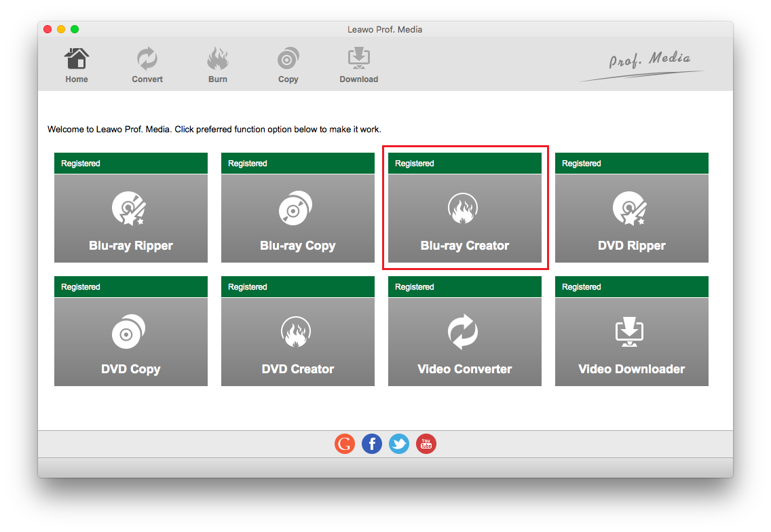Open the Convert toolbar module
Image resolution: width=771 pixels, height=532 pixels.
[x=147, y=65]
